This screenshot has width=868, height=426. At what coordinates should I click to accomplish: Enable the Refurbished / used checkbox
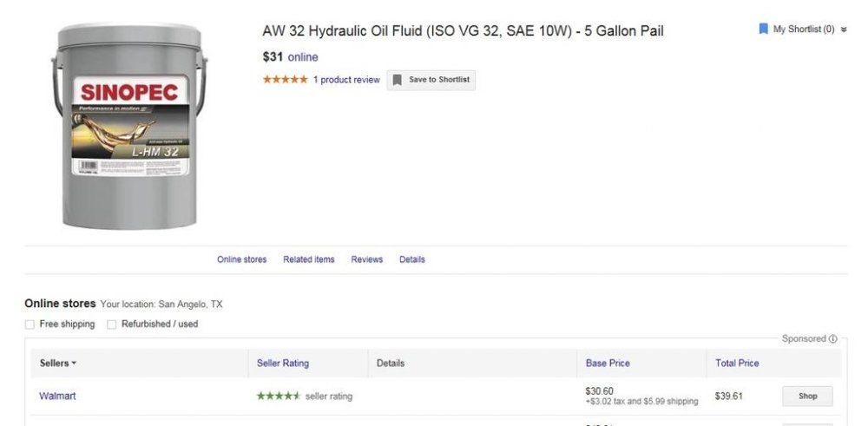[112, 324]
